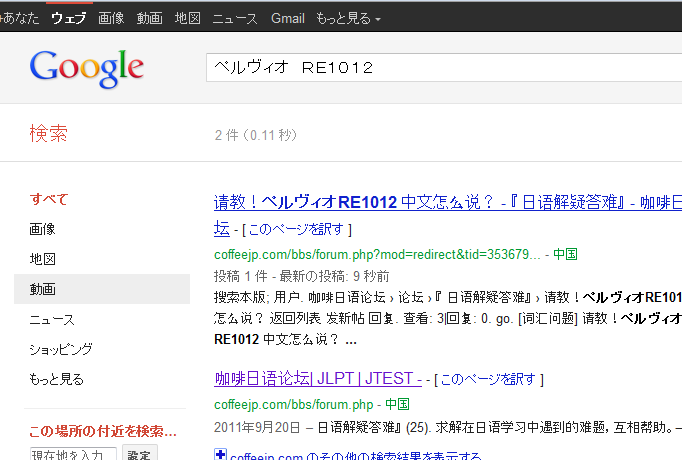Viewport: 682px width, 460px height.
Task: Click the Google logo
Action: click(87, 68)
